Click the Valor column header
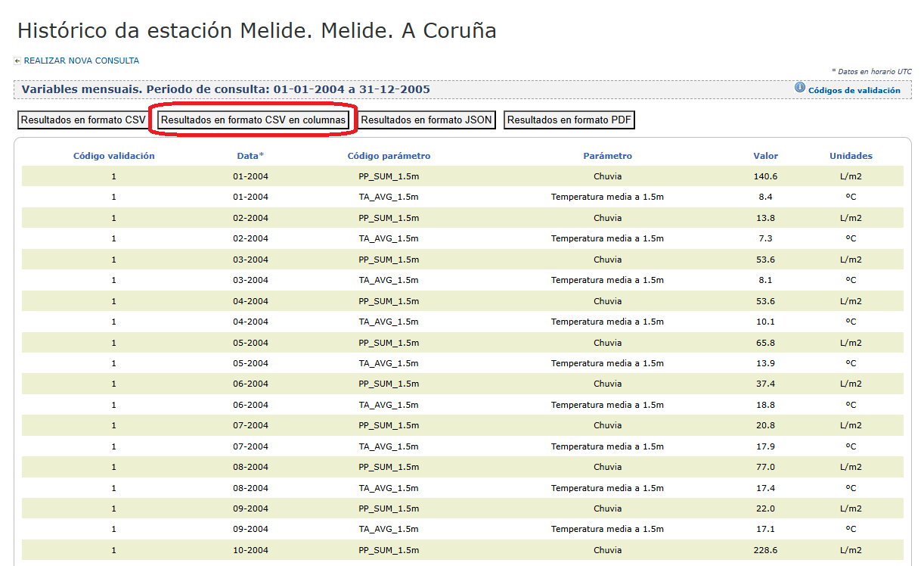This screenshot has width=924, height=566. coord(765,156)
